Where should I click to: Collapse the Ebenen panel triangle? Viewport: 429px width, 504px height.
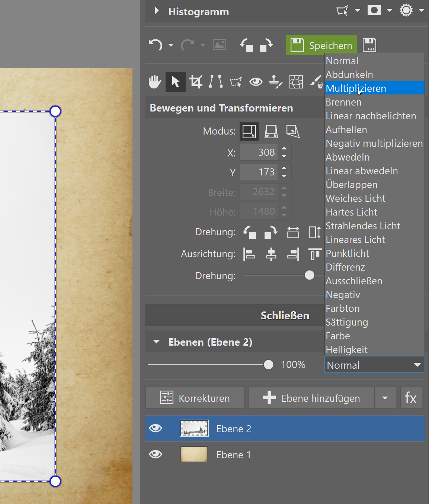(x=157, y=342)
